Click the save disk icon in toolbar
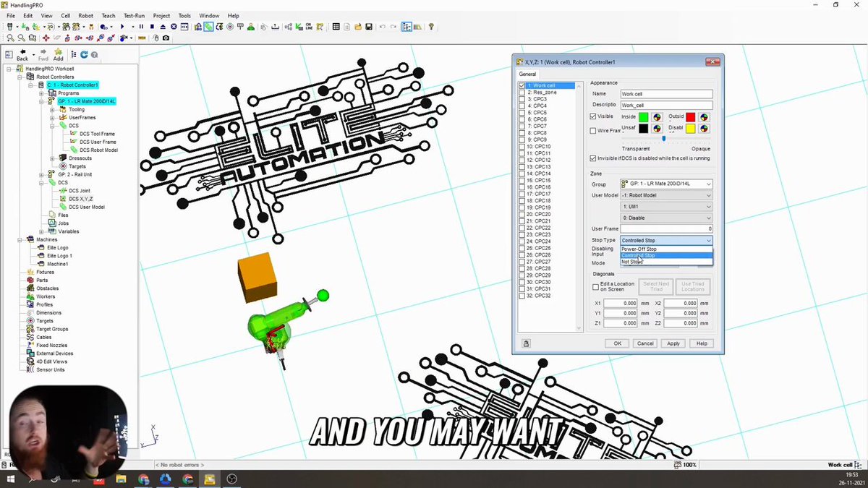 [x=369, y=27]
